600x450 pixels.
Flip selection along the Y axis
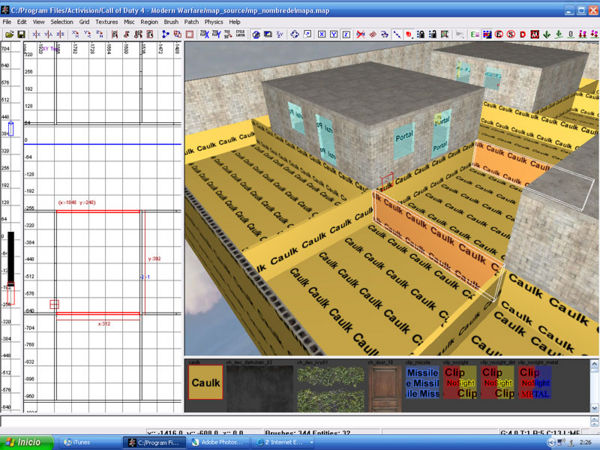click(48, 34)
